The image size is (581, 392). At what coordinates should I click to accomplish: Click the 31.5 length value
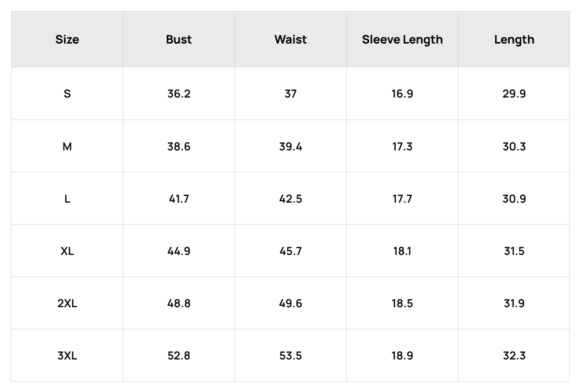pos(514,251)
